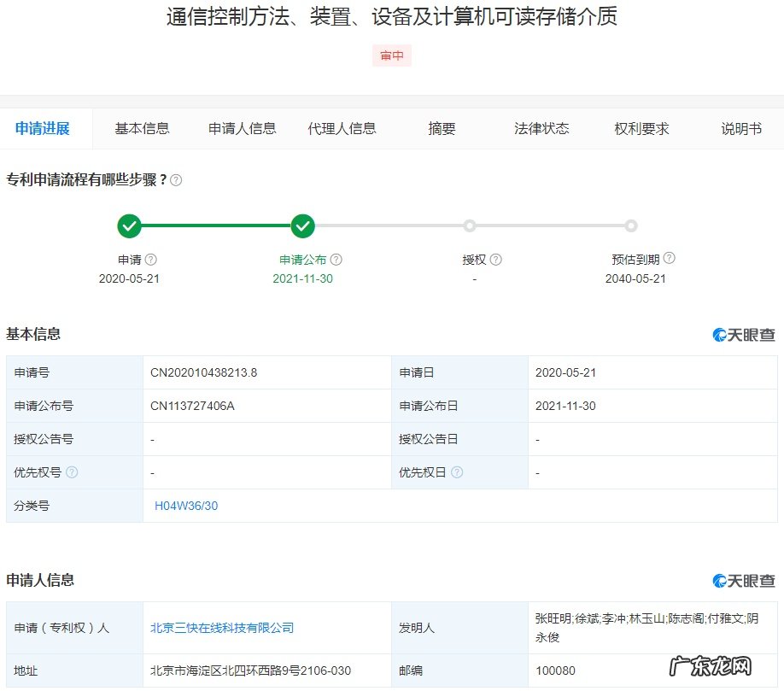The image size is (784, 691).
Task: Click the help icon beside 申请公布
Action: (336, 258)
